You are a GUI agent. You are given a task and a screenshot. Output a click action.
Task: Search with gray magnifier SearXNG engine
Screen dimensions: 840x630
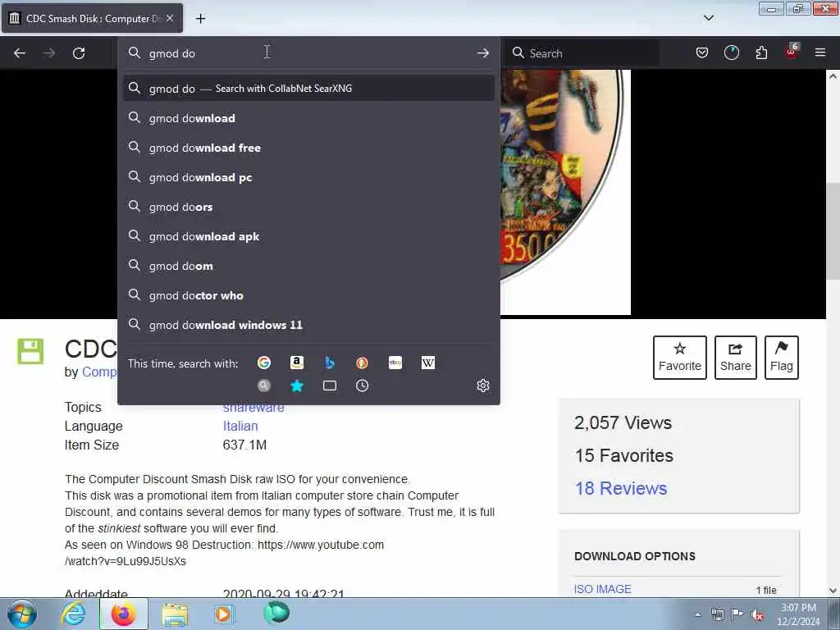point(264,386)
